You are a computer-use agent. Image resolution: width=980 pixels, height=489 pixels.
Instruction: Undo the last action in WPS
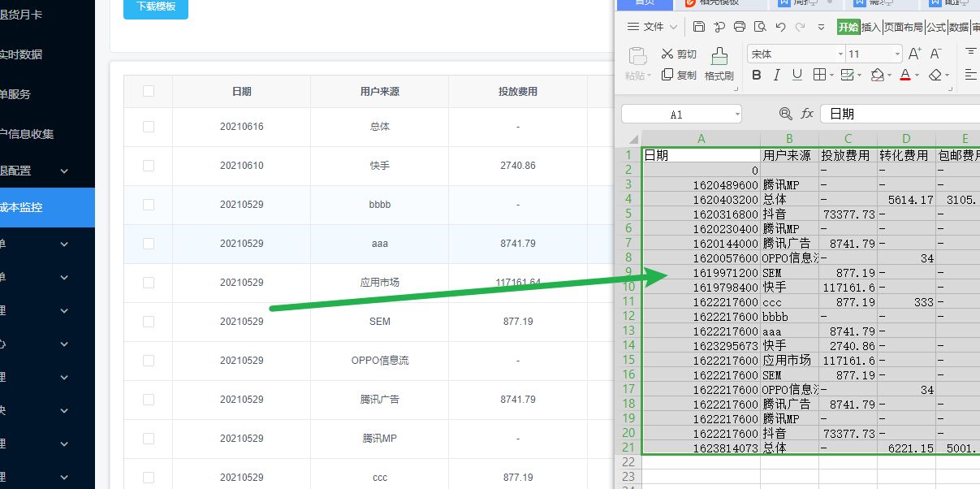(x=780, y=27)
